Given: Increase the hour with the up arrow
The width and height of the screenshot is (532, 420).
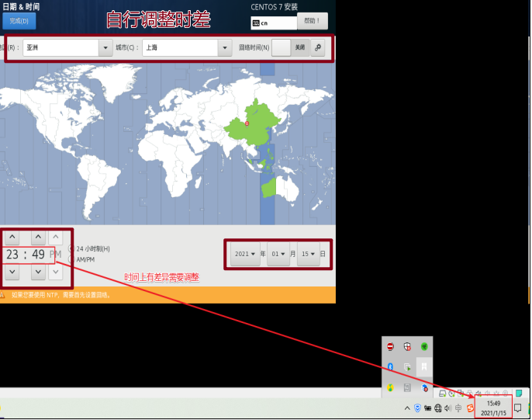Looking at the screenshot, I should point(12,237).
